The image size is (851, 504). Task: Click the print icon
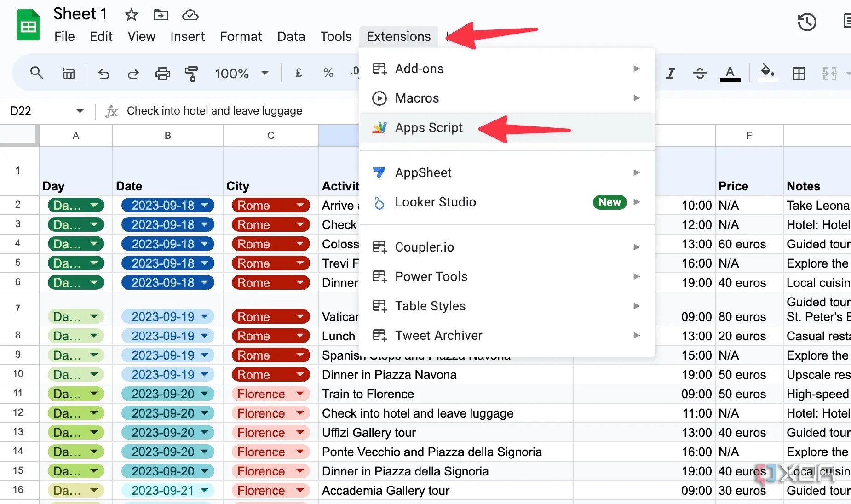coord(162,74)
